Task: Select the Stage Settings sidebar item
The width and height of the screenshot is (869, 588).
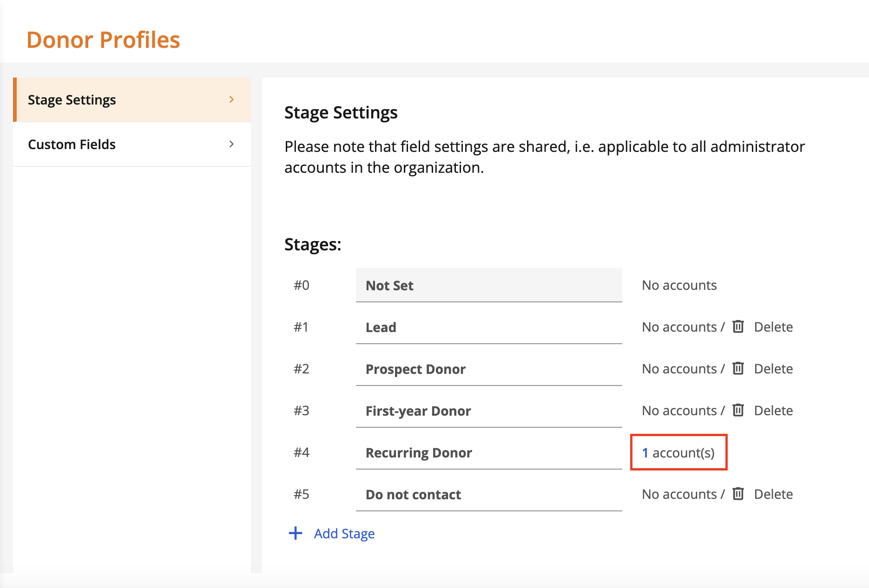Action: coord(72,99)
